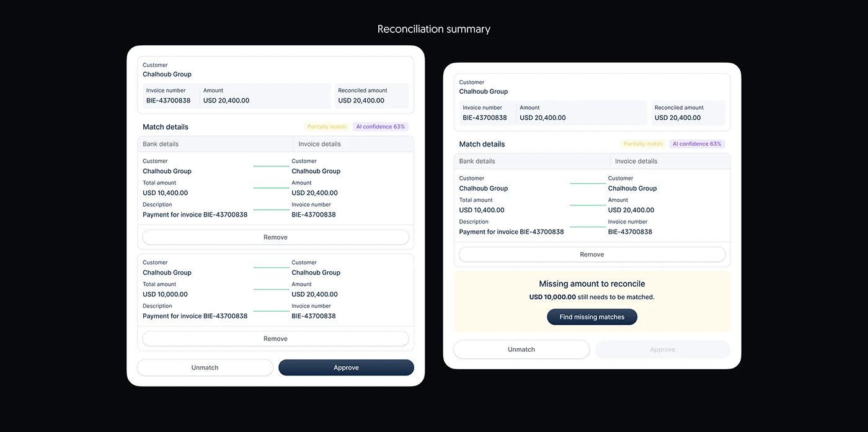Click second match payment description in left card
Image resolution: width=868 pixels, height=432 pixels.
tap(195, 317)
